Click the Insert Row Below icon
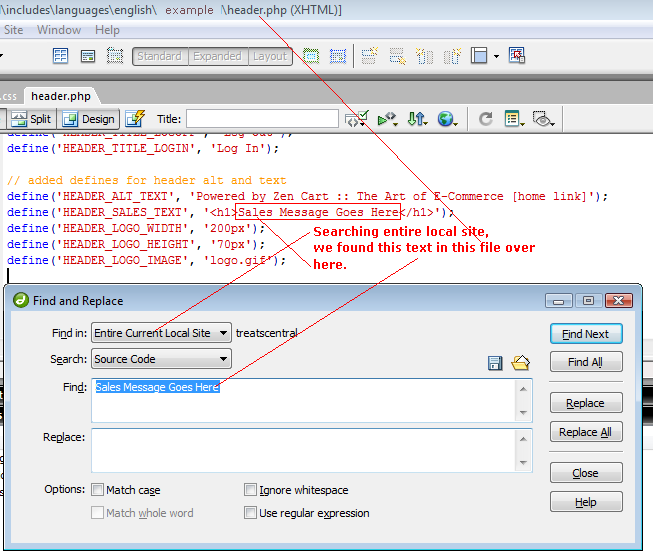The width and height of the screenshot is (653, 557). (397, 56)
